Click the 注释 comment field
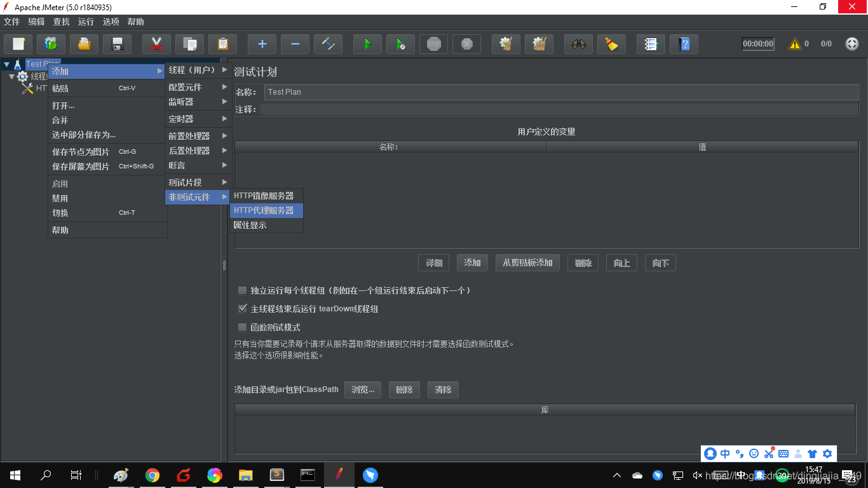Screen dimensions: 868x488 point(559,109)
